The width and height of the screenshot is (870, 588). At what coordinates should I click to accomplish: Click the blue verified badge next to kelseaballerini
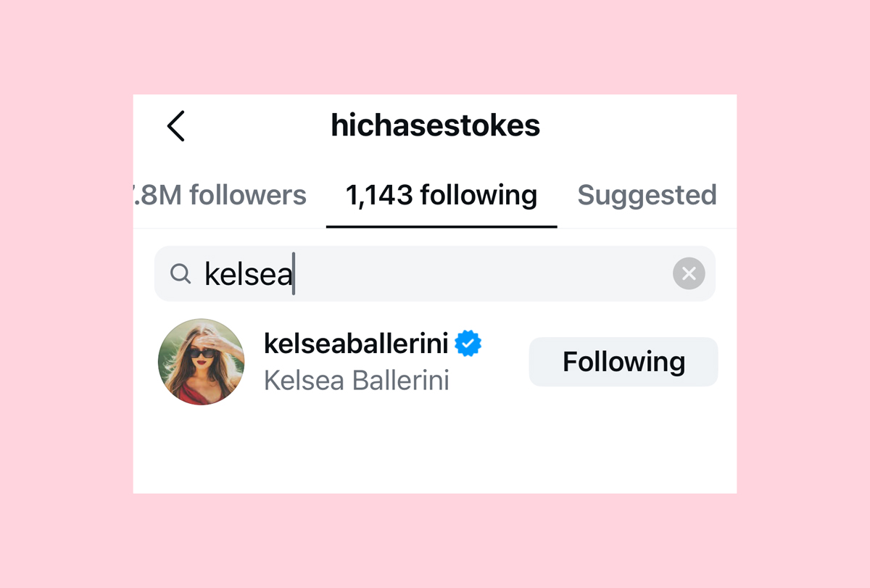tap(468, 343)
